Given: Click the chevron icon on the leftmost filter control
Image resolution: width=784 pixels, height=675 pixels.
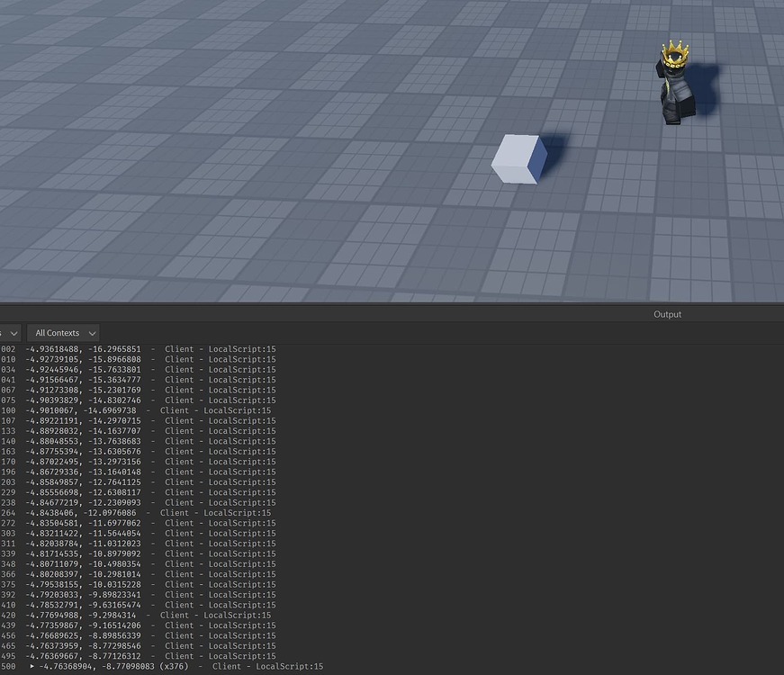Looking at the screenshot, I should [12, 332].
